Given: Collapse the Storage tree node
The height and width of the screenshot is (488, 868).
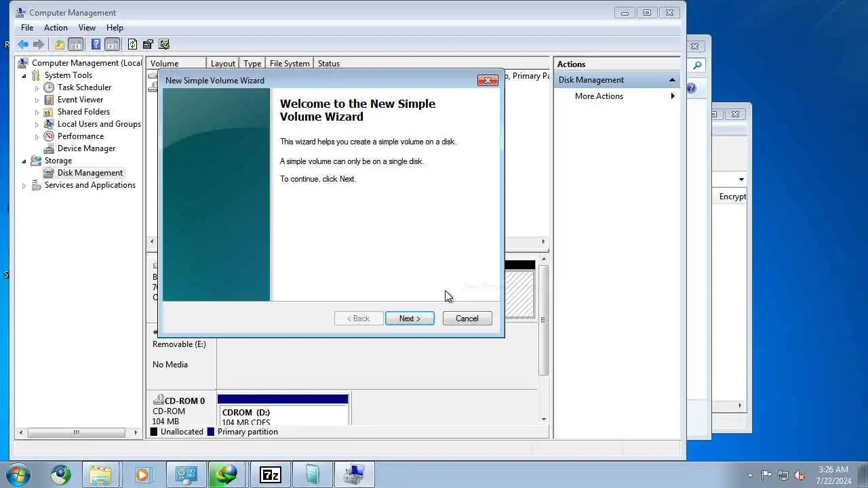Looking at the screenshot, I should tap(24, 161).
